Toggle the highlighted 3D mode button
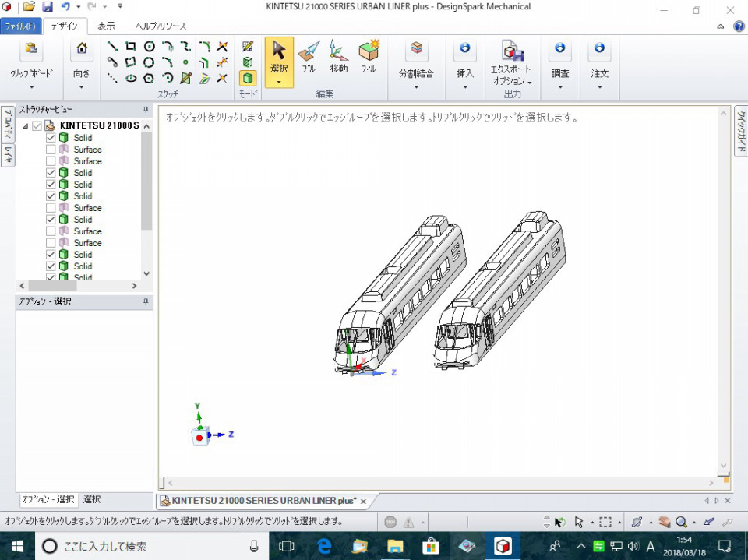 click(x=248, y=78)
